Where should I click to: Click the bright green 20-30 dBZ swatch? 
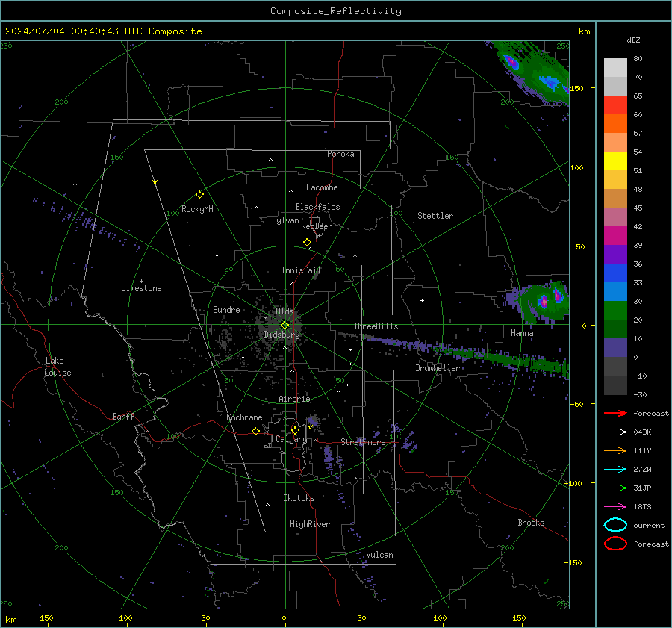click(615, 310)
